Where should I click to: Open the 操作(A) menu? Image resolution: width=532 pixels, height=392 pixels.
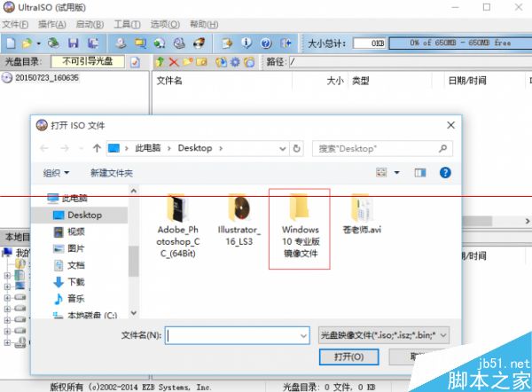52,25
